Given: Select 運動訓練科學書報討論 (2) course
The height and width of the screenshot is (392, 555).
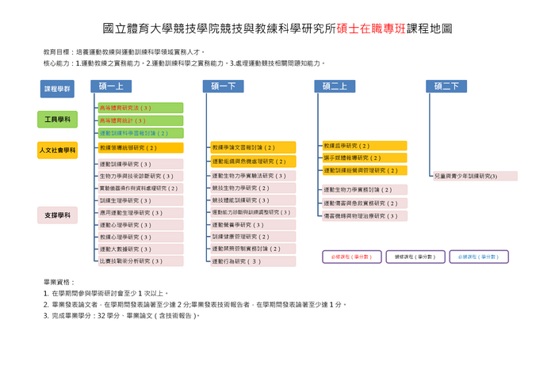Looking at the screenshot, I should [x=140, y=133].
